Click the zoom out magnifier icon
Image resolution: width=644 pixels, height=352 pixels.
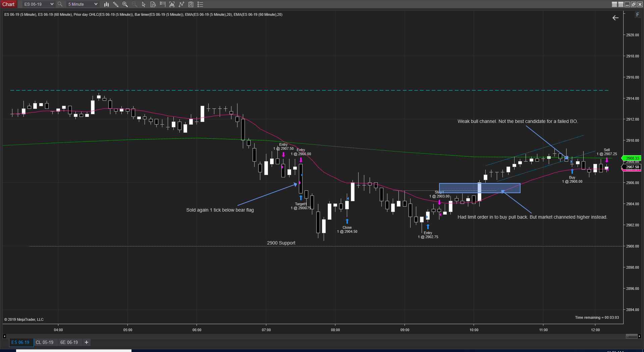click(135, 4)
